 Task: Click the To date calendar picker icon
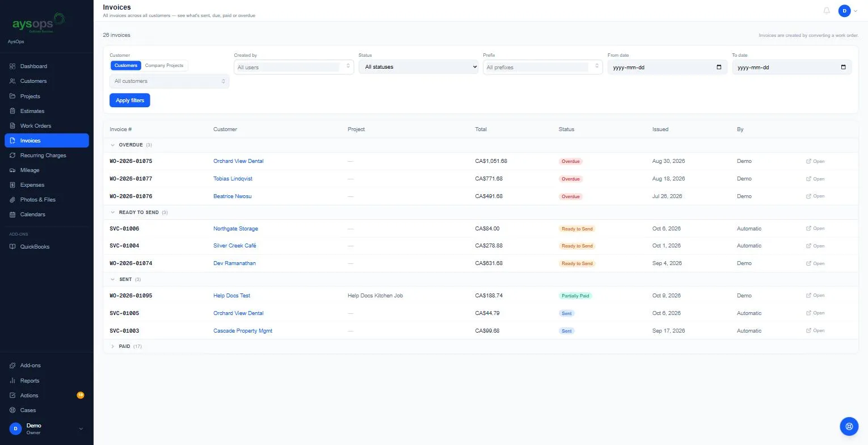pyautogui.click(x=844, y=67)
